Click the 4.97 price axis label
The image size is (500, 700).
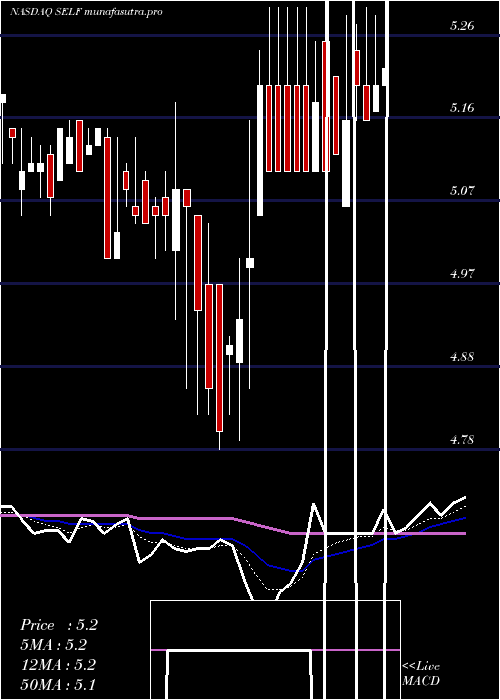pos(462,273)
